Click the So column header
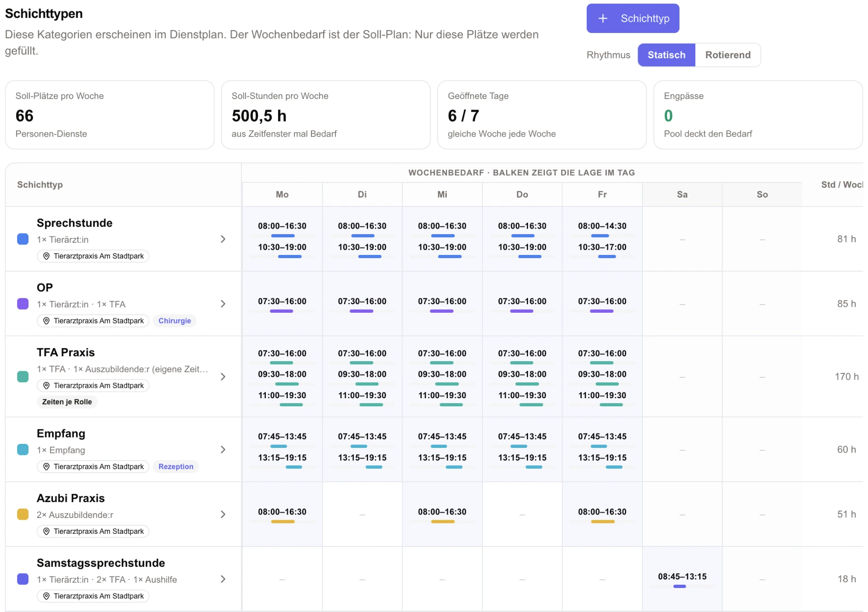 [762, 194]
